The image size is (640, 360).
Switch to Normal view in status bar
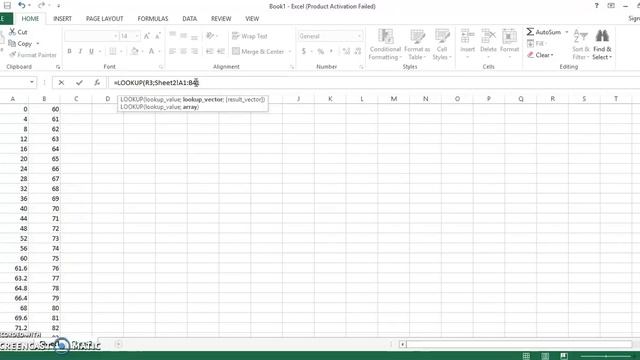526,356
